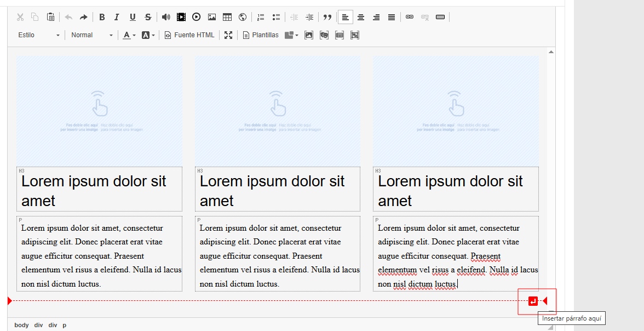Decrease the paragraph indent

(294, 18)
